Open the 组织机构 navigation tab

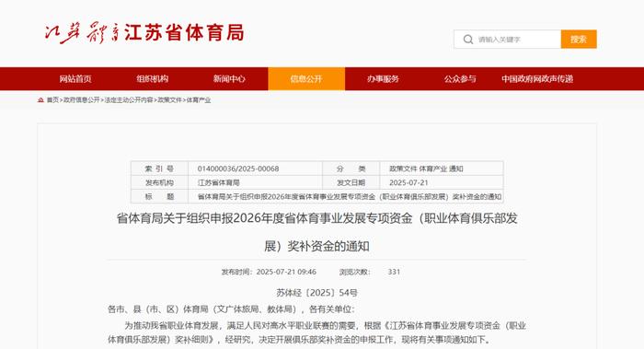tap(153, 79)
